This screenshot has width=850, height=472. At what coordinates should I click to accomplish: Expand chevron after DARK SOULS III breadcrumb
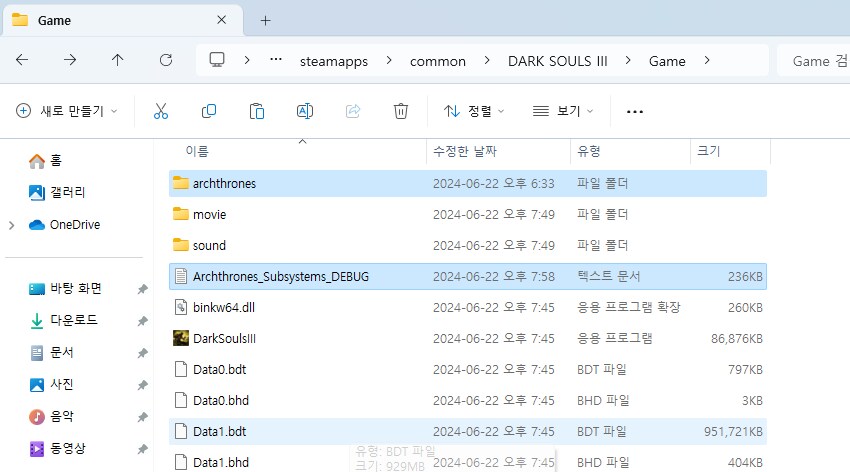pyautogui.click(x=628, y=60)
